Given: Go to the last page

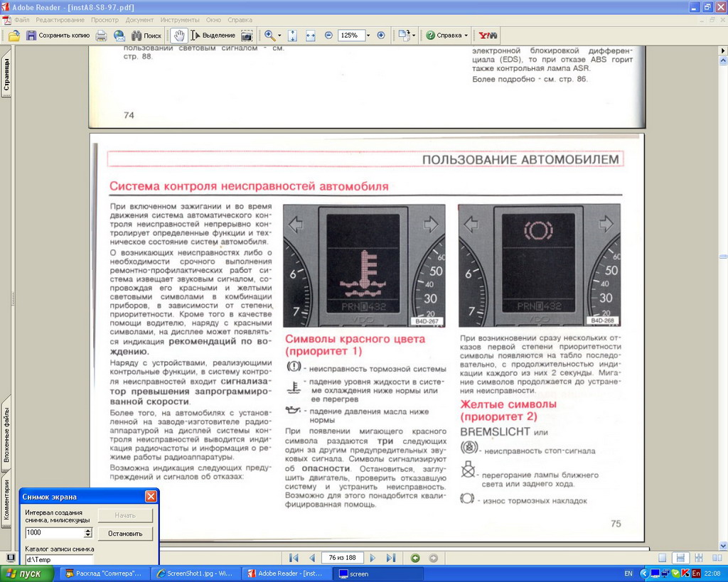Looking at the screenshot, I should click(390, 558).
